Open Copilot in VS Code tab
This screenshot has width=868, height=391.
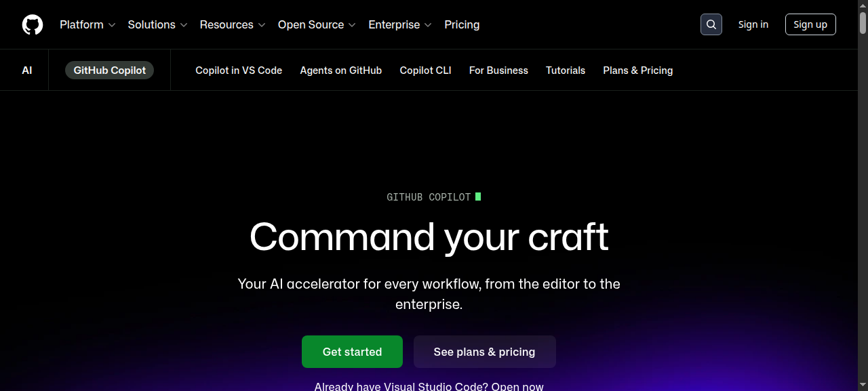(x=239, y=70)
